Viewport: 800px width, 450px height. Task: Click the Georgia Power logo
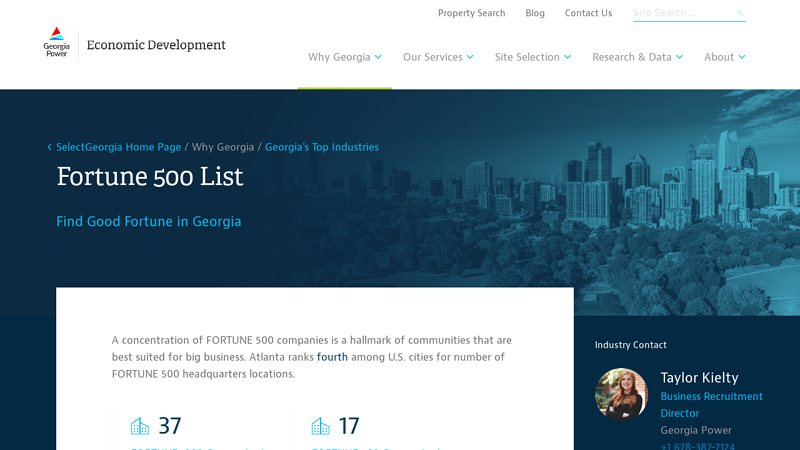pos(57,42)
